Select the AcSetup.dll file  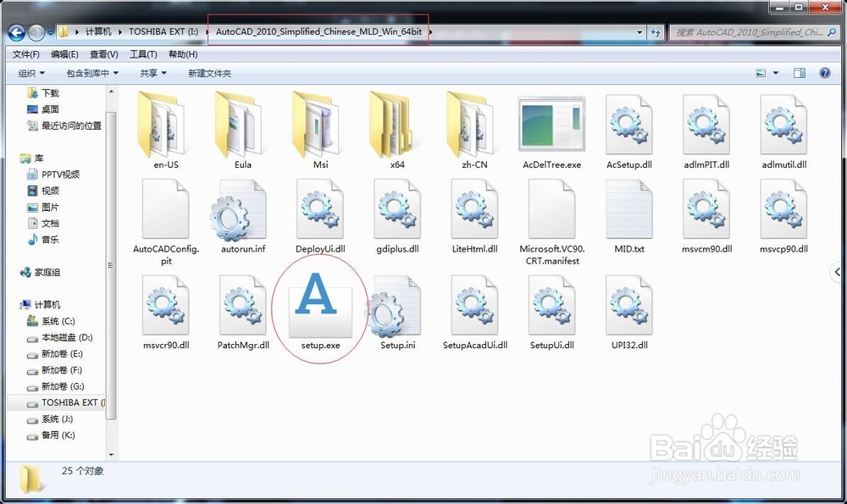(628, 132)
